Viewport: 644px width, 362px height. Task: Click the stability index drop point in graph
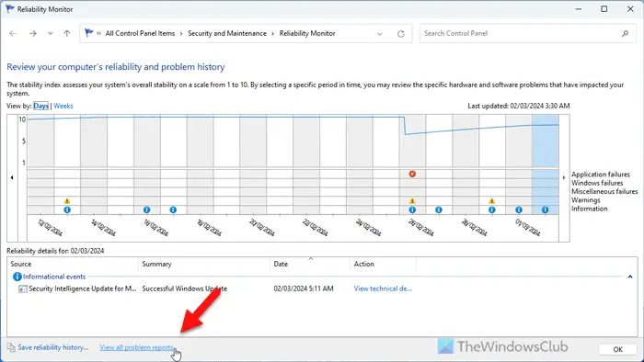(x=405, y=133)
